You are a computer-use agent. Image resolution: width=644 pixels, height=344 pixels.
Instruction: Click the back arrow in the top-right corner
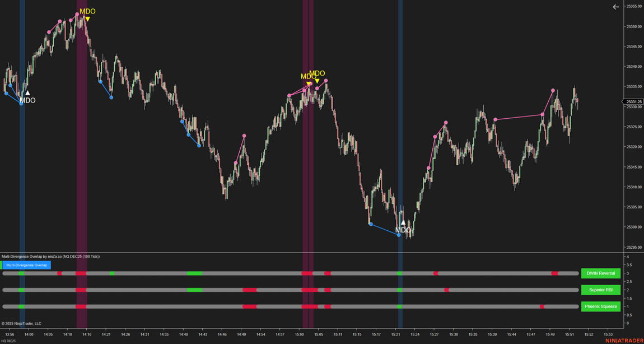click(615, 7)
